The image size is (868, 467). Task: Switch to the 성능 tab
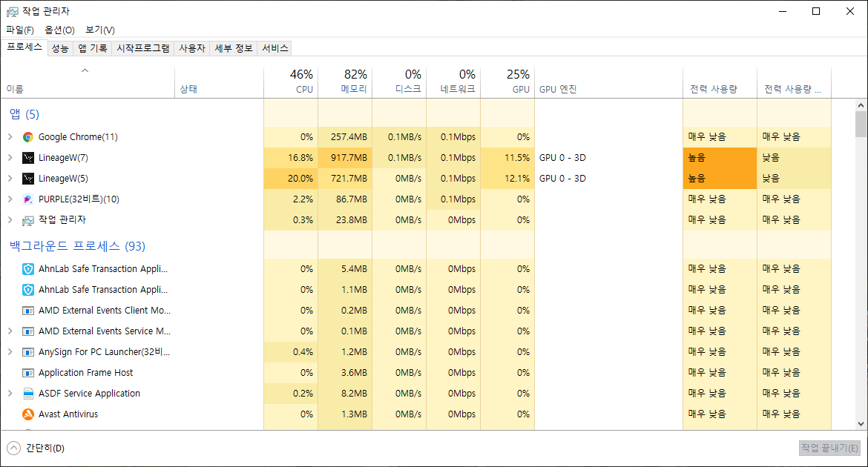click(60, 49)
